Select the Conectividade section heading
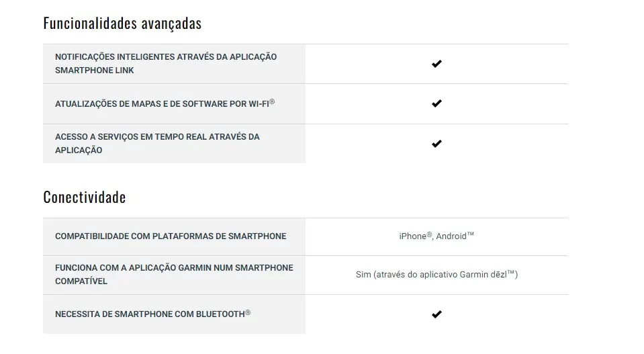 pos(85,197)
